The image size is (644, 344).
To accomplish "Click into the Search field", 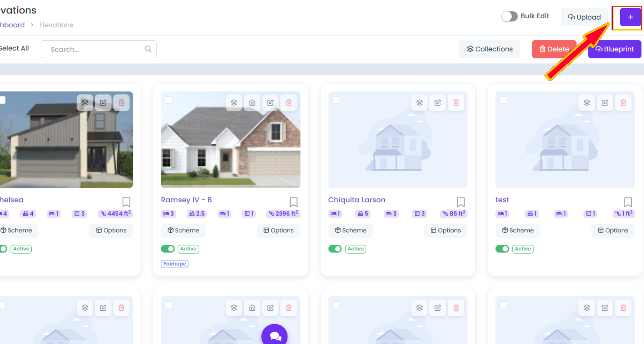I will 98,49.
